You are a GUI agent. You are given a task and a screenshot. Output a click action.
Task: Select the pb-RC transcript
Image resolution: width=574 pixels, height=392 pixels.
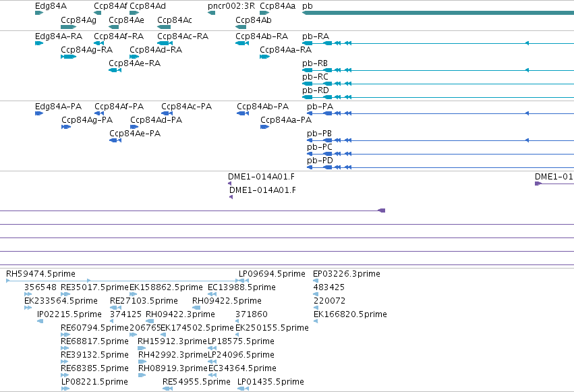click(438, 84)
